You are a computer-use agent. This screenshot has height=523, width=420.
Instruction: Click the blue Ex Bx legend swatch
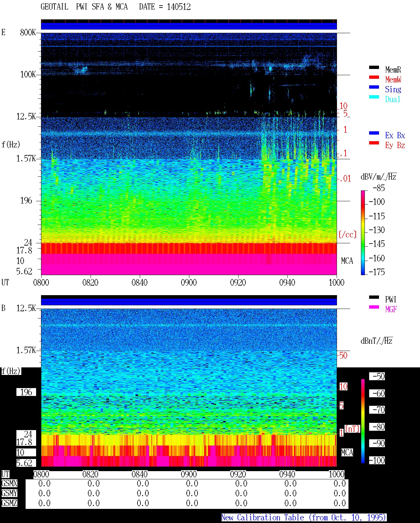click(x=374, y=133)
